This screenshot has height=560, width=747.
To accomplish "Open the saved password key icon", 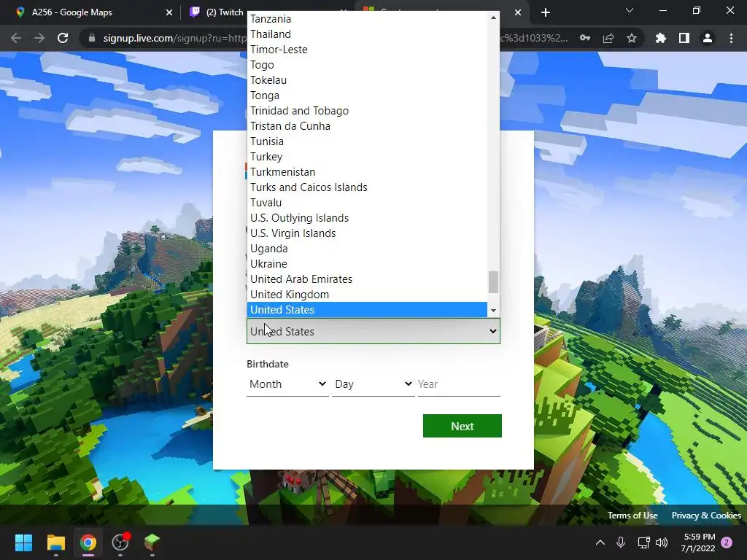I will [x=585, y=38].
